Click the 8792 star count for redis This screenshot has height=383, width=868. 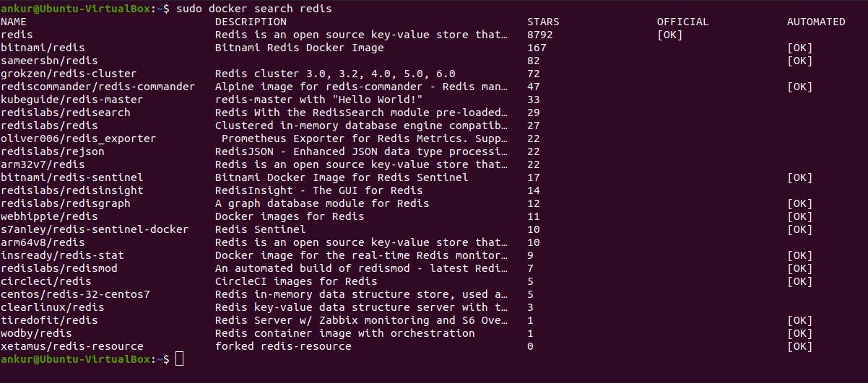click(x=540, y=35)
